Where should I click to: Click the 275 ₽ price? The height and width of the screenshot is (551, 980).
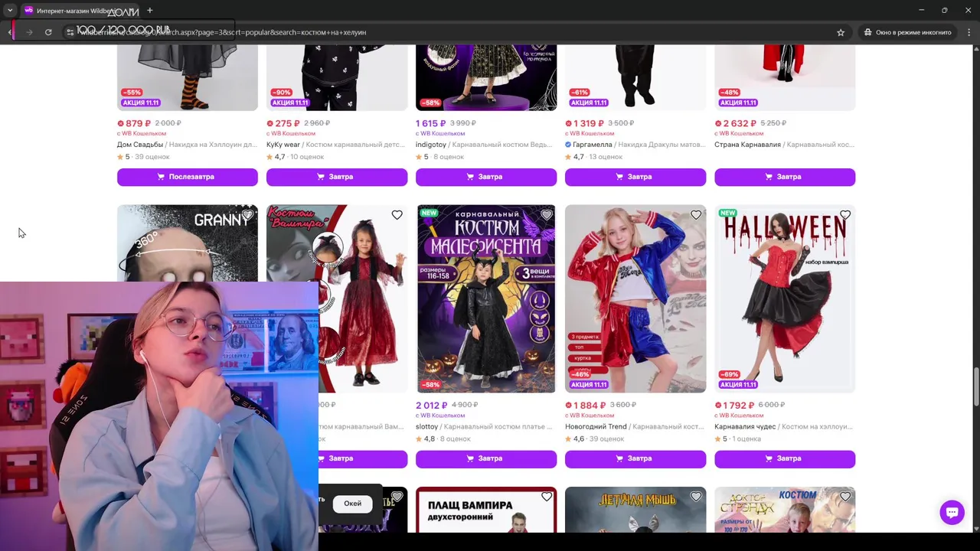pyautogui.click(x=287, y=123)
